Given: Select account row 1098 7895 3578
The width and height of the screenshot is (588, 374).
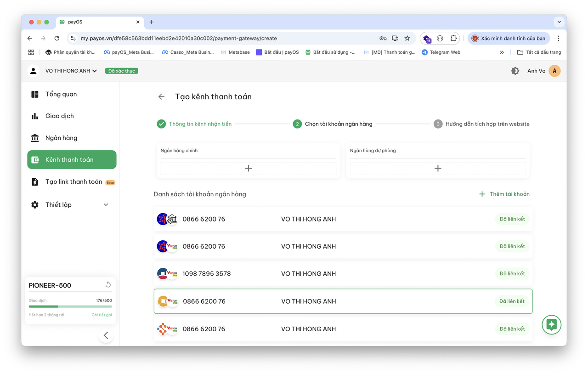Looking at the screenshot, I should tap(343, 274).
